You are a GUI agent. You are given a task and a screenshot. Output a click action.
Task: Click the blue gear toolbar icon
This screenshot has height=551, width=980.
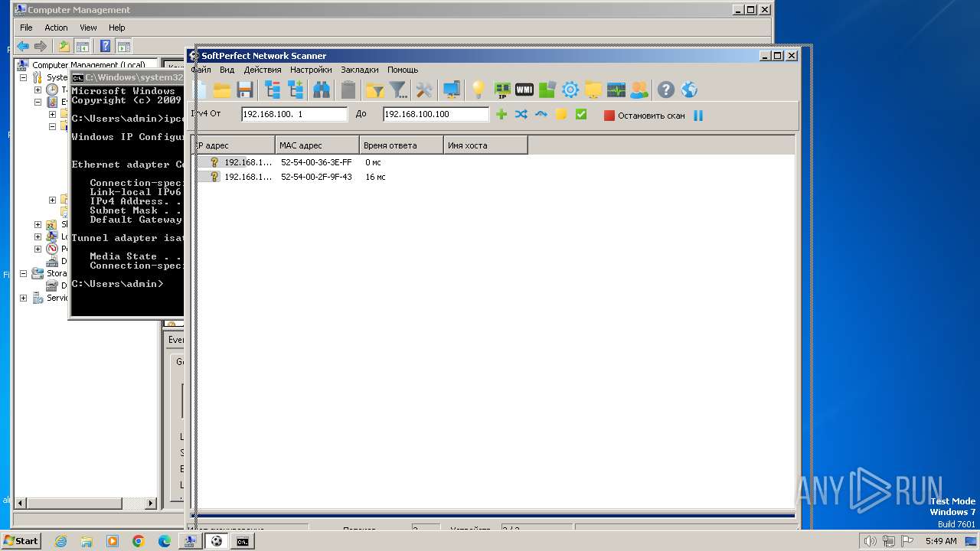[570, 90]
